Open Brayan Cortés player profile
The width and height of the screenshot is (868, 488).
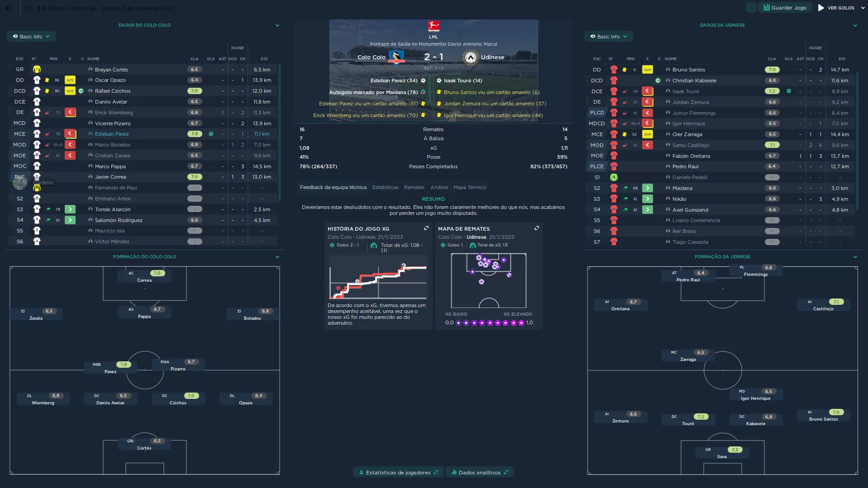pos(111,70)
